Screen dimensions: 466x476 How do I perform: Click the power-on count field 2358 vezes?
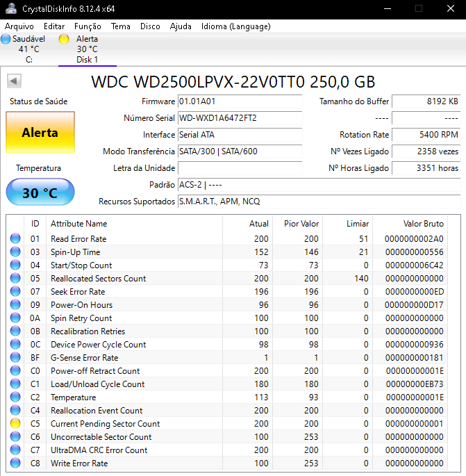point(426,151)
